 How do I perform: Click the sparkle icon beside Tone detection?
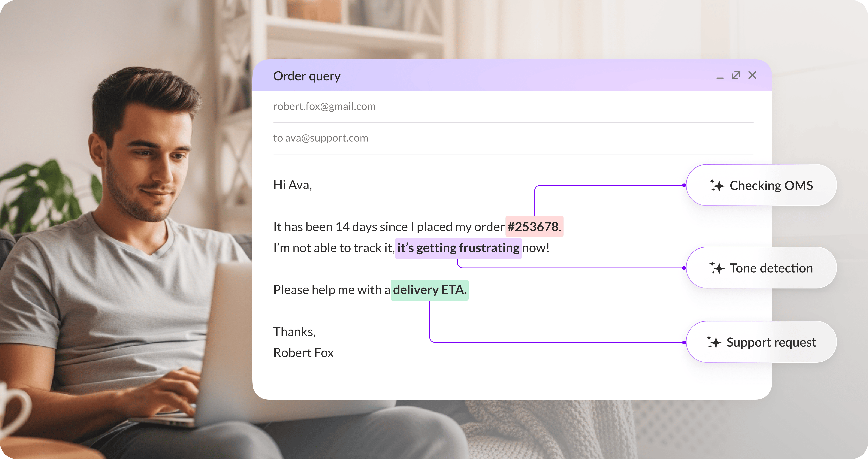(717, 268)
